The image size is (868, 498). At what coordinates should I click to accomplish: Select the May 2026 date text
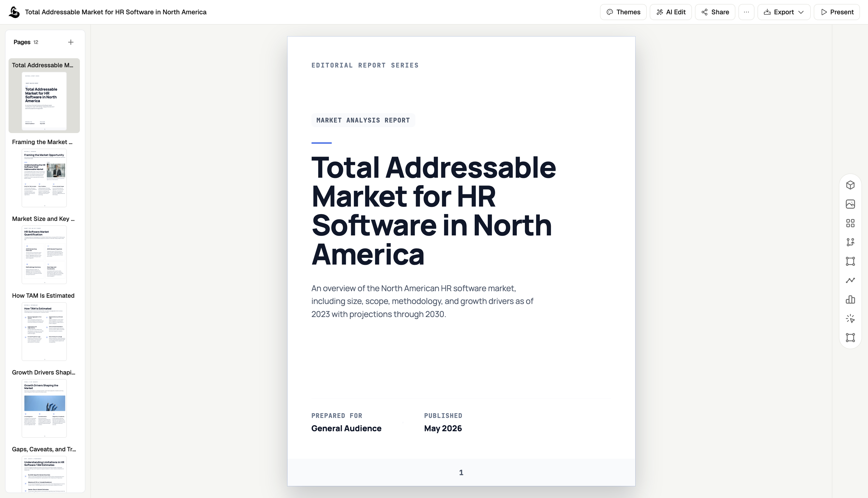443,428
